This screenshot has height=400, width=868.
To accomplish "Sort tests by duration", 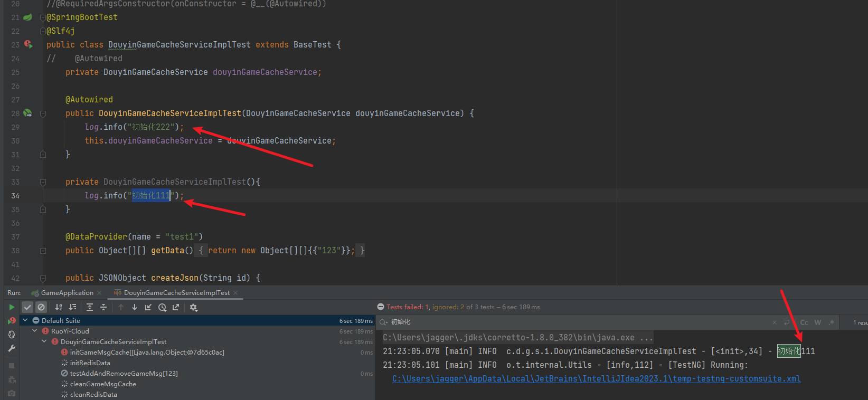I will point(72,307).
